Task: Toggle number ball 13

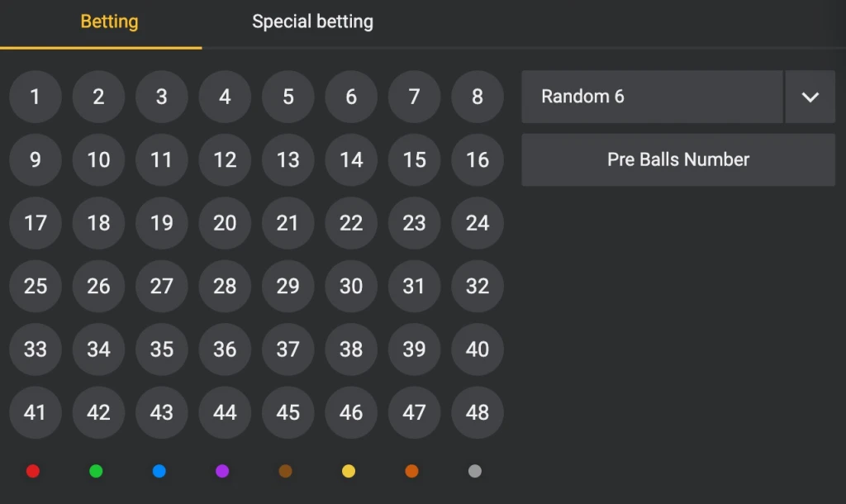Action: (x=288, y=159)
